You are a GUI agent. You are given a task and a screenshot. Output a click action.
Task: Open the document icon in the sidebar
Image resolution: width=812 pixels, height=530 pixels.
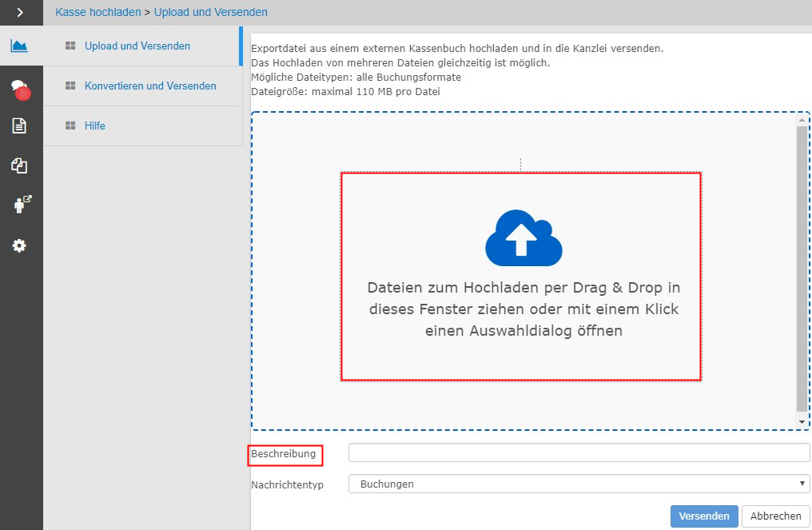[x=19, y=126]
